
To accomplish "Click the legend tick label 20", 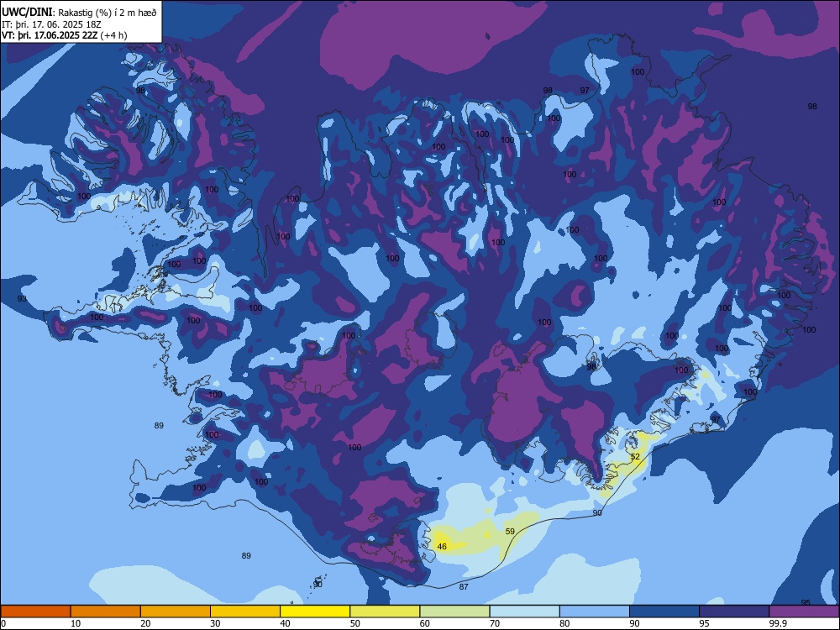I will 145,623.
